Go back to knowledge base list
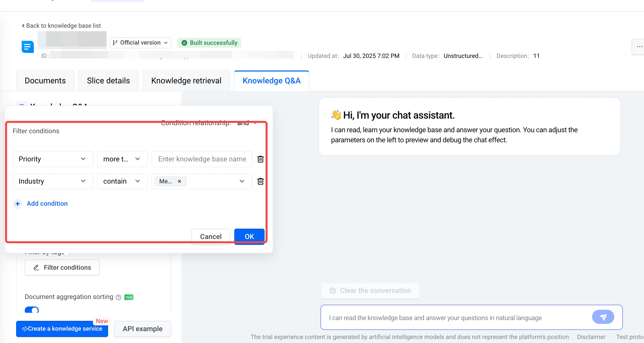644x343 pixels. pyautogui.click(x=61, y=26)
